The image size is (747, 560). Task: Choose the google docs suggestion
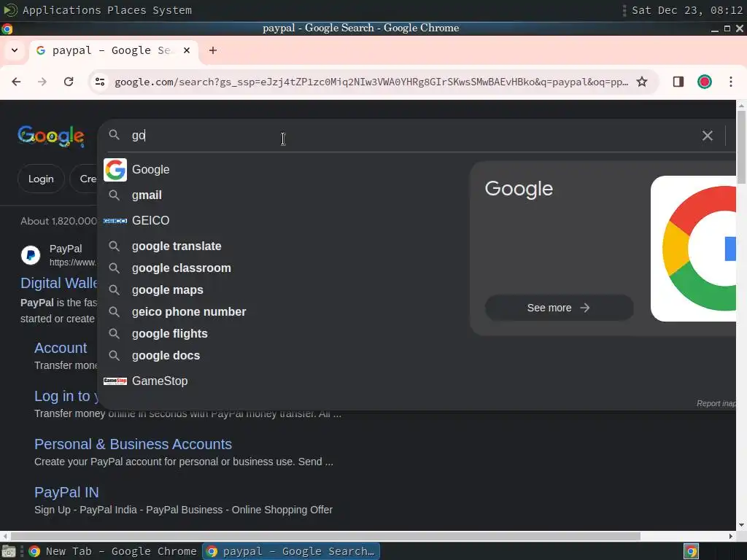click(x=166, y=356)
